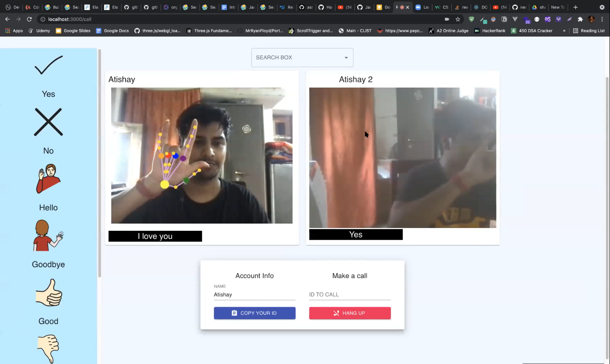Image resolution: width=610 pixels, height=364 pixels.
Task: Open the Main - CLIST bookmark
Action: [355, 31]
